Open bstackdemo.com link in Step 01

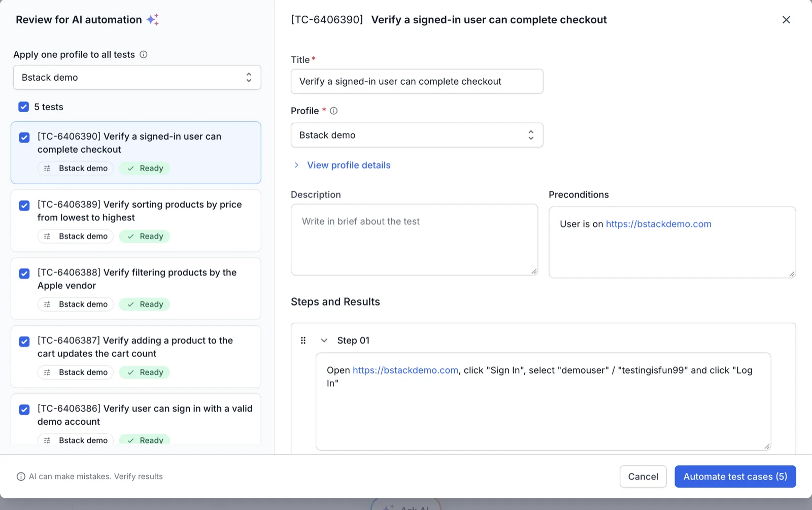pyautogui.click(x=405, y=370)
